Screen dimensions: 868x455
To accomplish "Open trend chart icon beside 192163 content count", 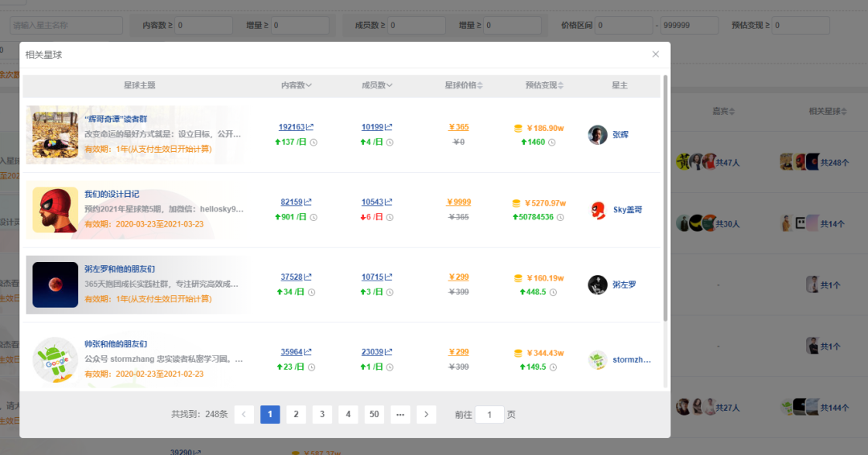I will pos(309,127).
